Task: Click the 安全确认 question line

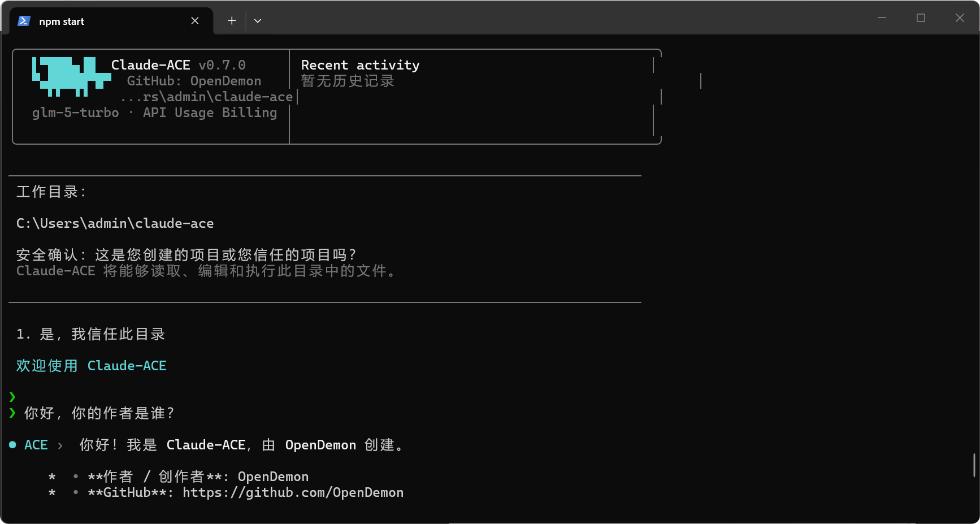Action: (187, 255)
